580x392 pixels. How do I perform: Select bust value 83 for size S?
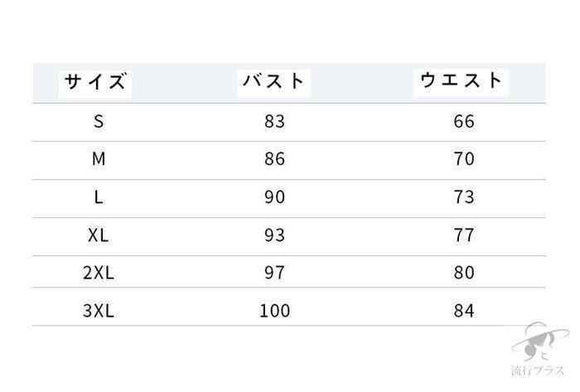click(274, 122)
